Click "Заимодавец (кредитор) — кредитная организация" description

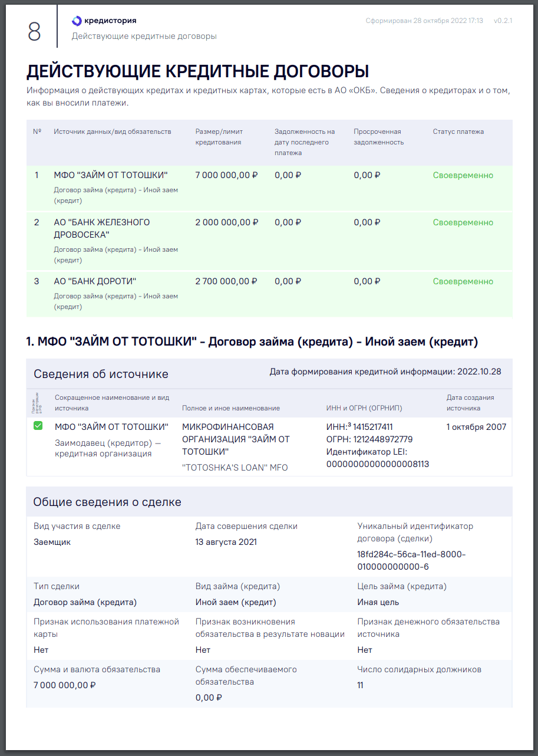(x=108, y=448)
